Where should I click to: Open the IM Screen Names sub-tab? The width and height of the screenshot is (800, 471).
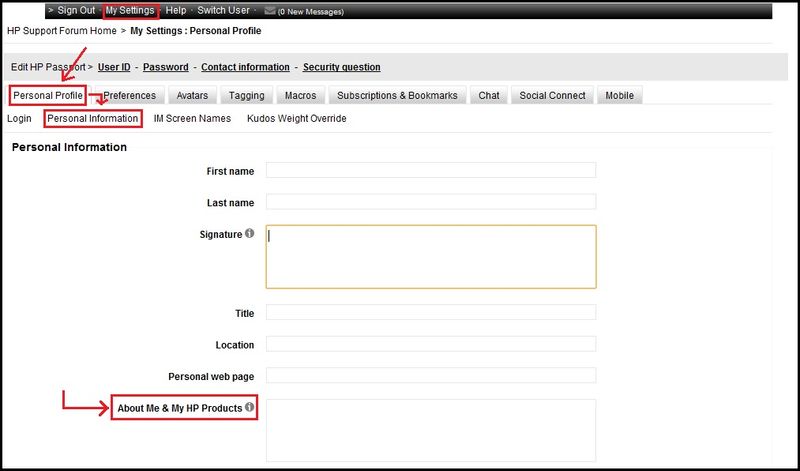[192, 118]
